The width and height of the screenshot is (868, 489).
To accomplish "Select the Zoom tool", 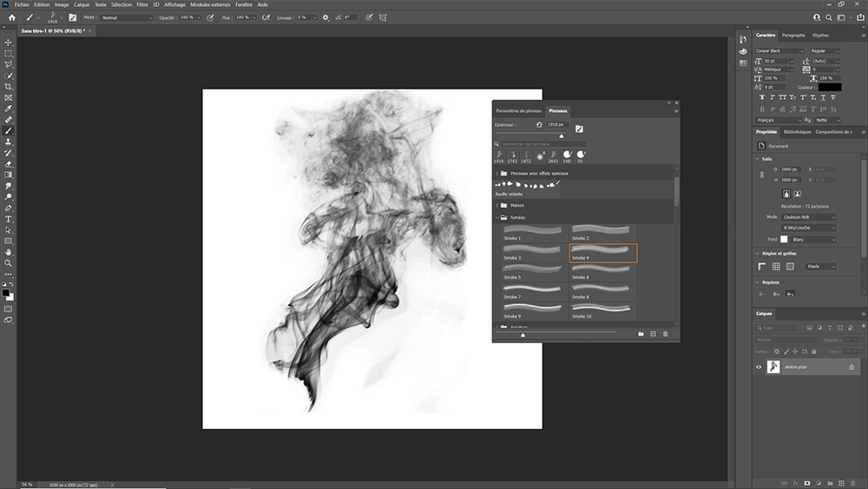I will pyautogui.click(x=9, y=263).
